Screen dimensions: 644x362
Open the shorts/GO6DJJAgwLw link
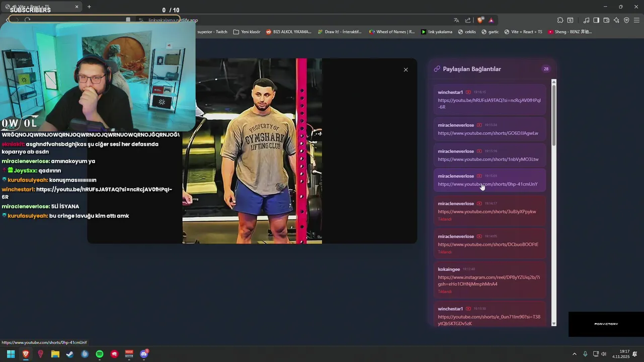tap(488, 133)
